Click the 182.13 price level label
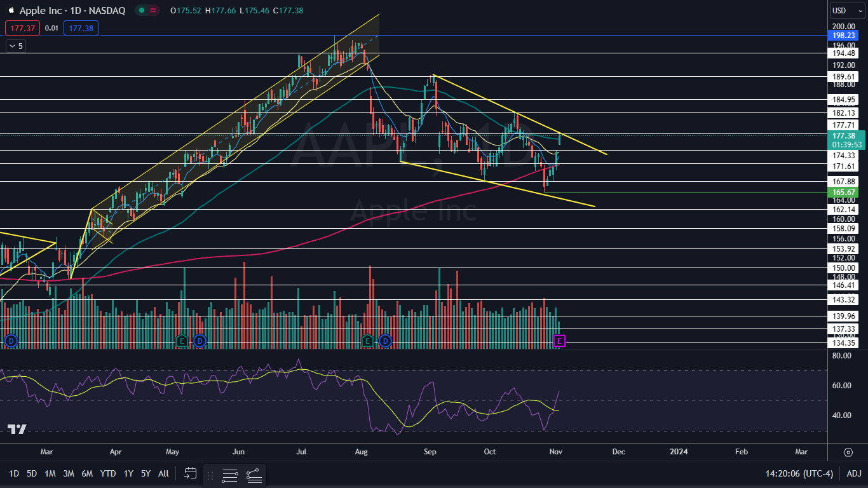Screen dimensions: 868x488 click(844, 113)
